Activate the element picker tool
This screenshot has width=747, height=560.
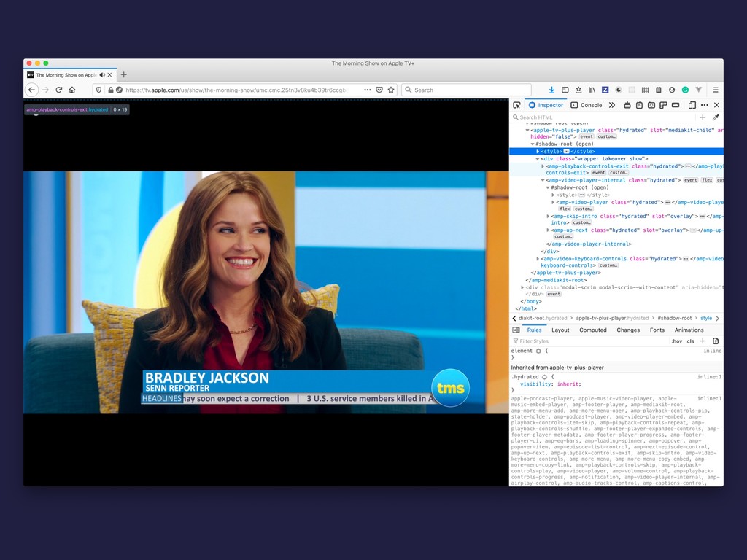pyautogui.click(x=516, y=105)
